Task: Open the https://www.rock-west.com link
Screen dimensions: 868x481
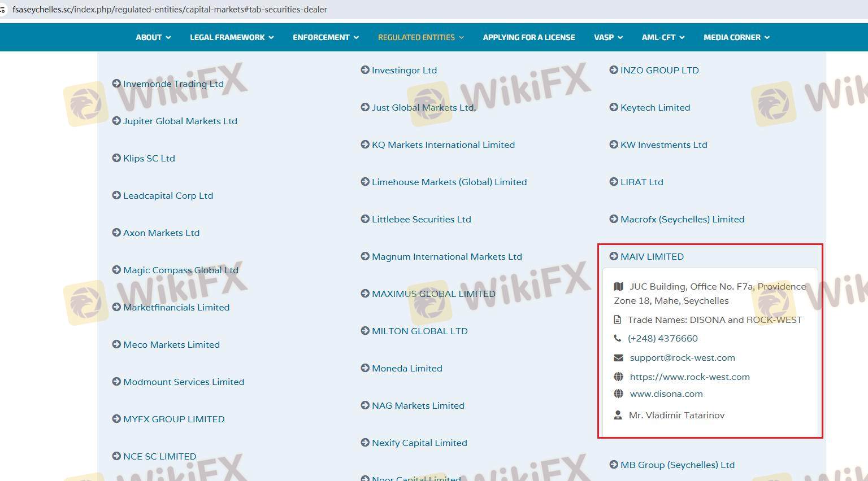Action: tap(689, 377)
